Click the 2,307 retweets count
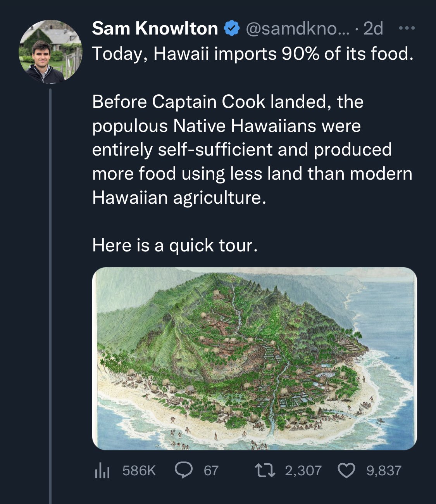 pyautogui.click(x=303, y=471)
